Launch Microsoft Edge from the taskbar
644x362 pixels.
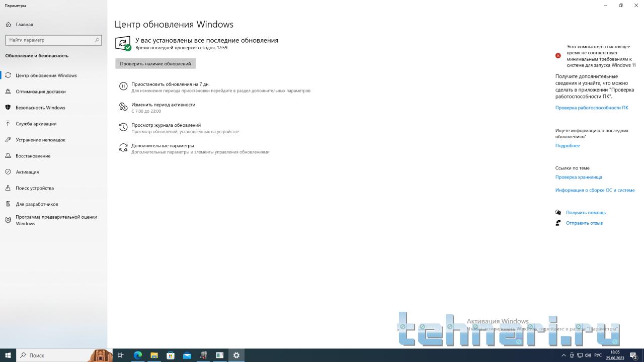click(138, 355)
